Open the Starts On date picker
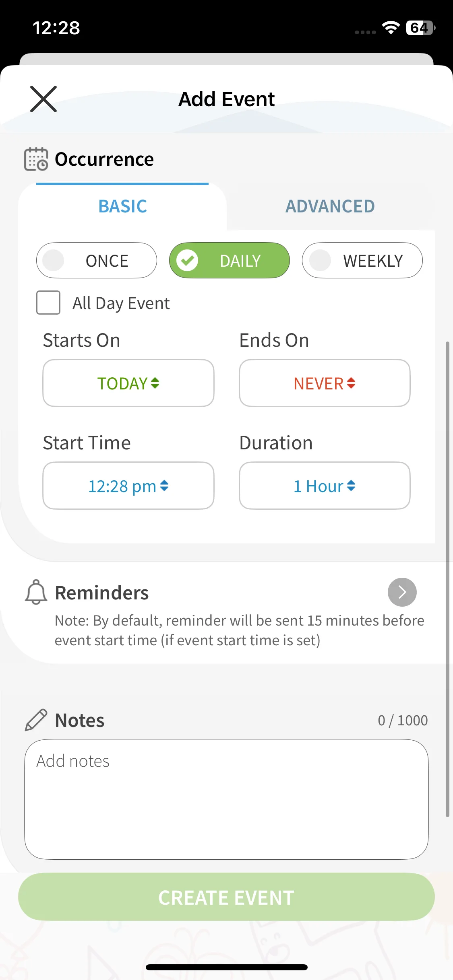The height and width of the screenshot is (980, 453). pos(128,383)
